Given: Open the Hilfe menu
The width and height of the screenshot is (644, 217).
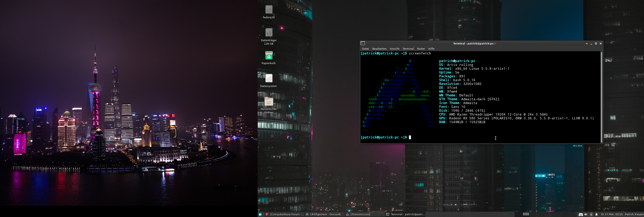Looking at the screenshot, I should point(431,49).
